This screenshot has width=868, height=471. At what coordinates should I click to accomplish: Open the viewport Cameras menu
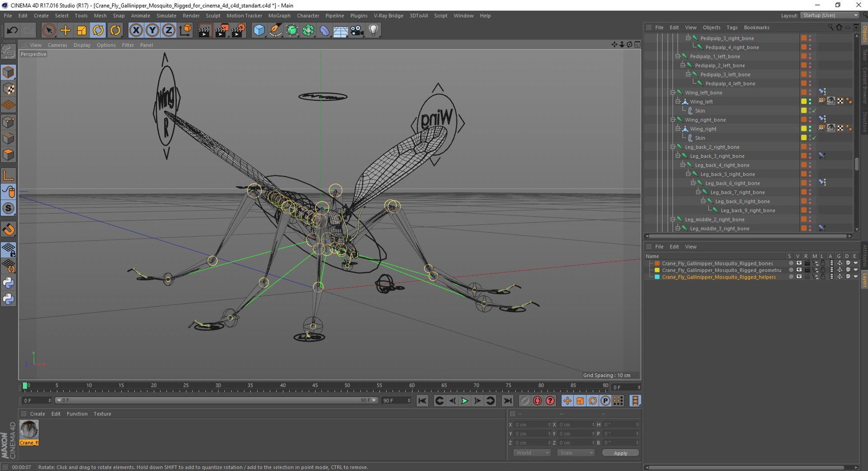point(57,45)
